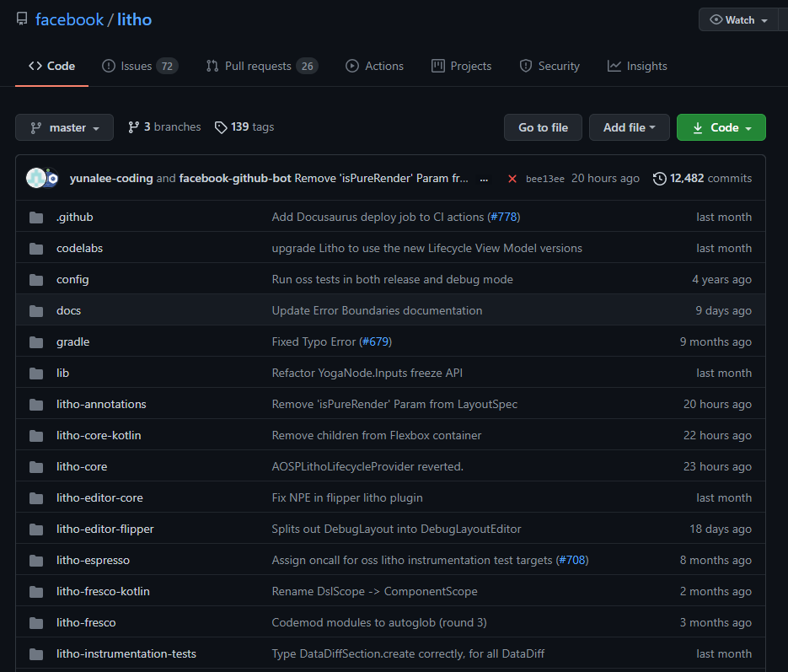This screenshot has width=788, height=672.
Task: Open 'Fix NPE in flipper litho plugin' commit
Action: pos(347,497)
